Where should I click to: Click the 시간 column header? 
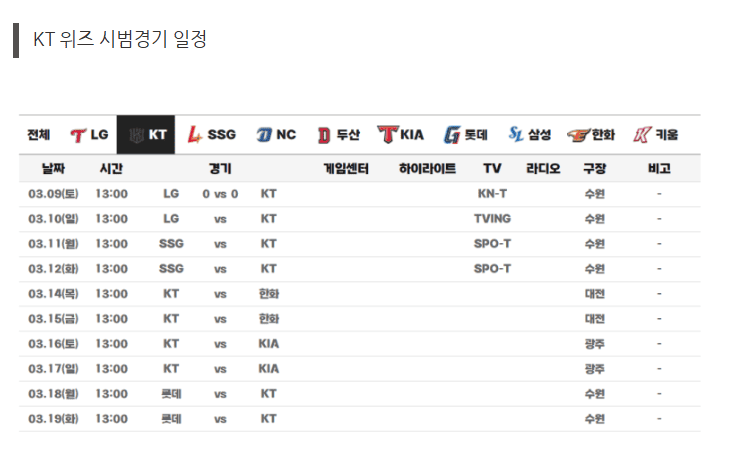tap(111, 169)
